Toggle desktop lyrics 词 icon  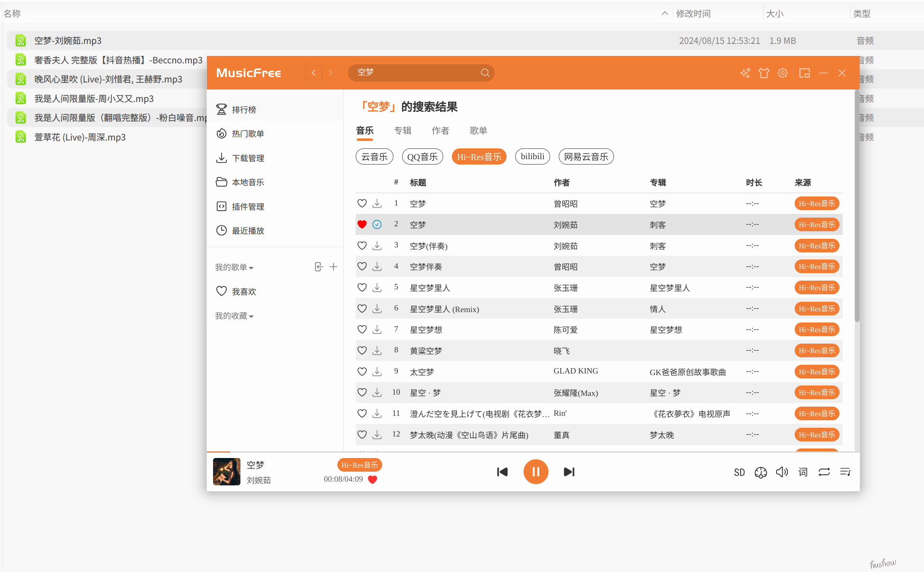pyautogui.click(x=803, y=472)
